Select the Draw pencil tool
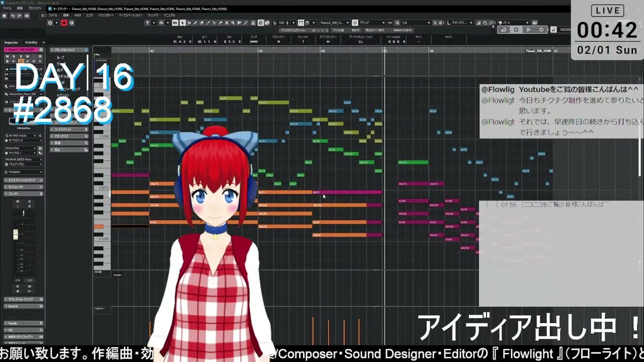Viewport: 644px width, 362px height. 195,23
